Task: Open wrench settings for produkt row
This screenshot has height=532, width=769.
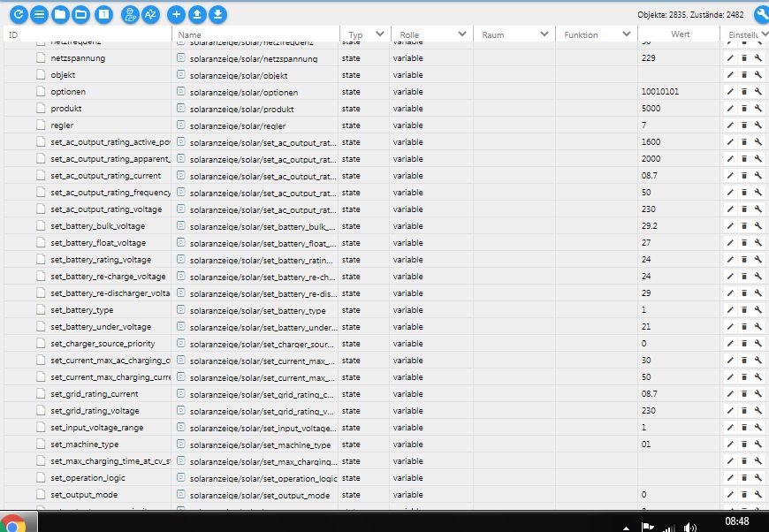Action: point(758,109)
